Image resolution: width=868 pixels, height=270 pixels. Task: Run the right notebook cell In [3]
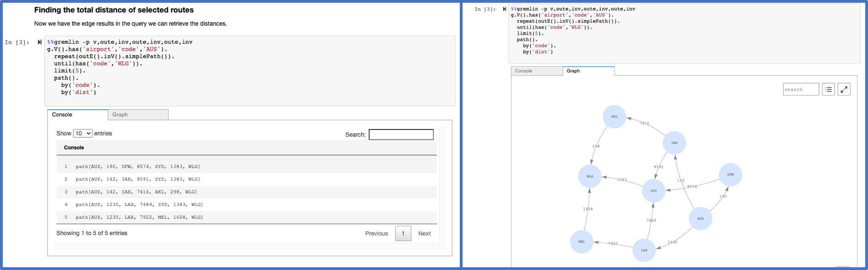point(504,9)
